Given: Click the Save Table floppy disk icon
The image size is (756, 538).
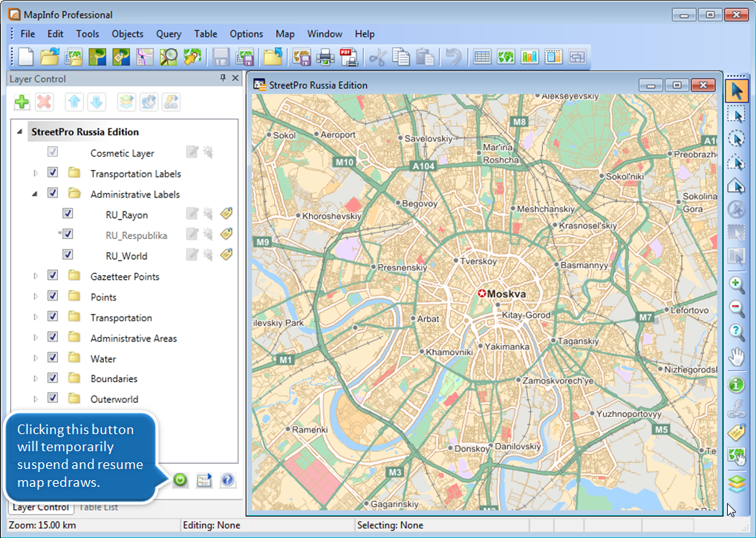Looking at the screenshot, I should click(x=221, y=57).
